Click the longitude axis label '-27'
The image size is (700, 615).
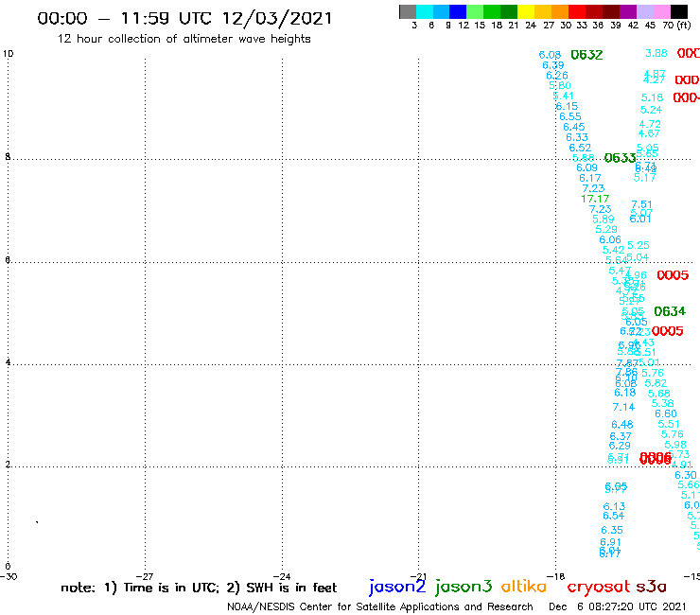[145, 576]
